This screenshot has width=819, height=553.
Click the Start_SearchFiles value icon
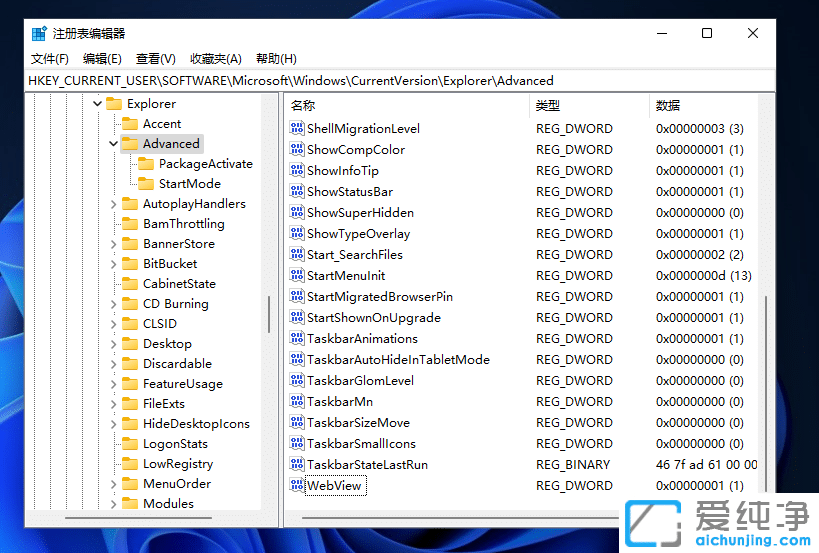click(297, 254)
